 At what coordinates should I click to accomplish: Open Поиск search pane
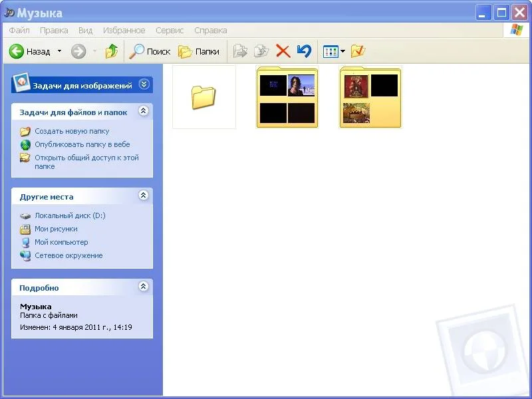point(150,51)
